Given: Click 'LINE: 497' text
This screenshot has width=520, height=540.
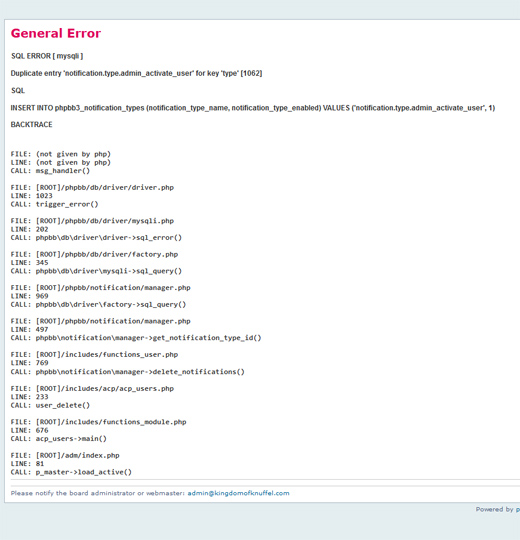Looking at the screenshot, I should (x=30, y=330).
